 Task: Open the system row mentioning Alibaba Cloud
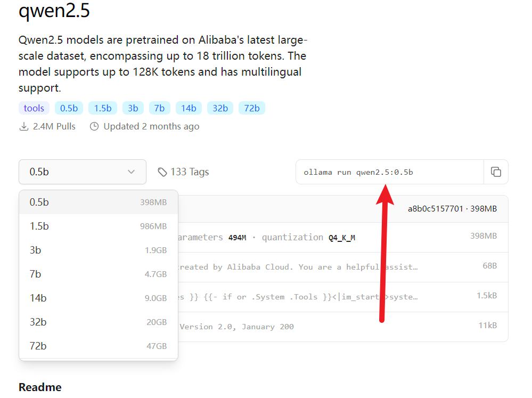(342, 267)
